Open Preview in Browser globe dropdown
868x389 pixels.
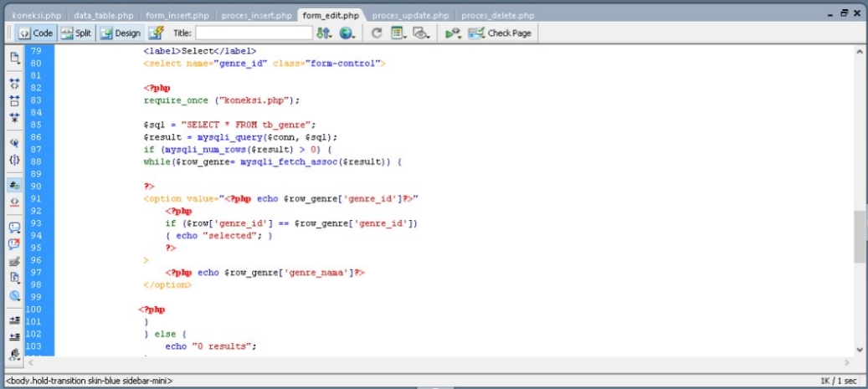tap(347, 33)
